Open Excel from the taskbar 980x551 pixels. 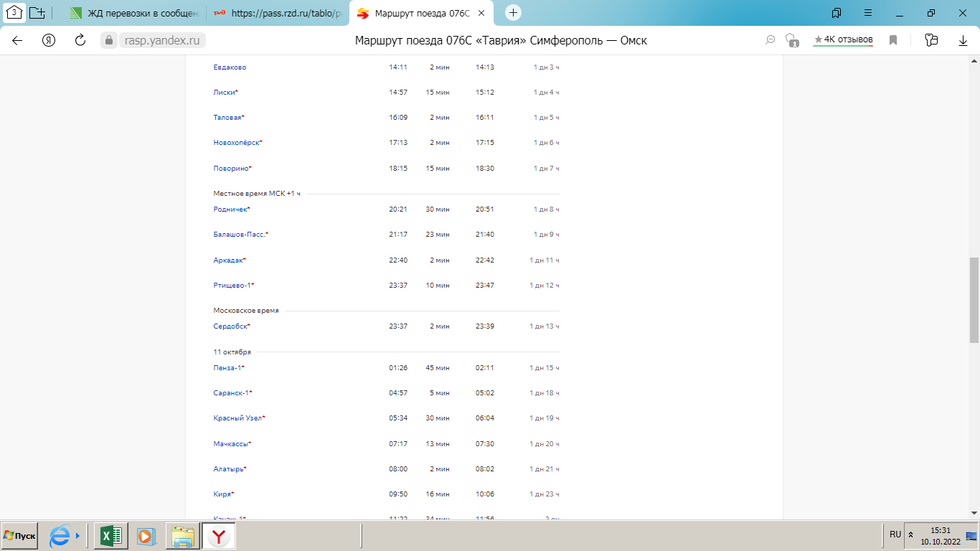pos(111,535)
